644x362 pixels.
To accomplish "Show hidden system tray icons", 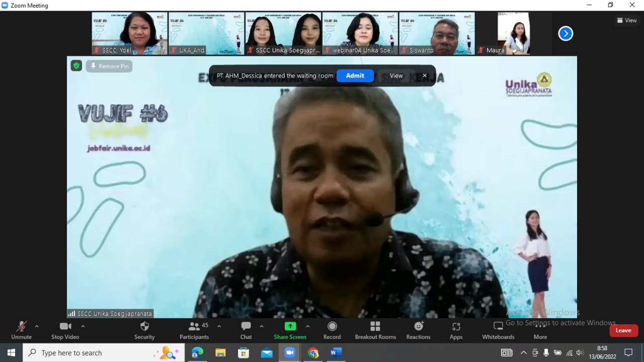I will [x=524, y=352].
